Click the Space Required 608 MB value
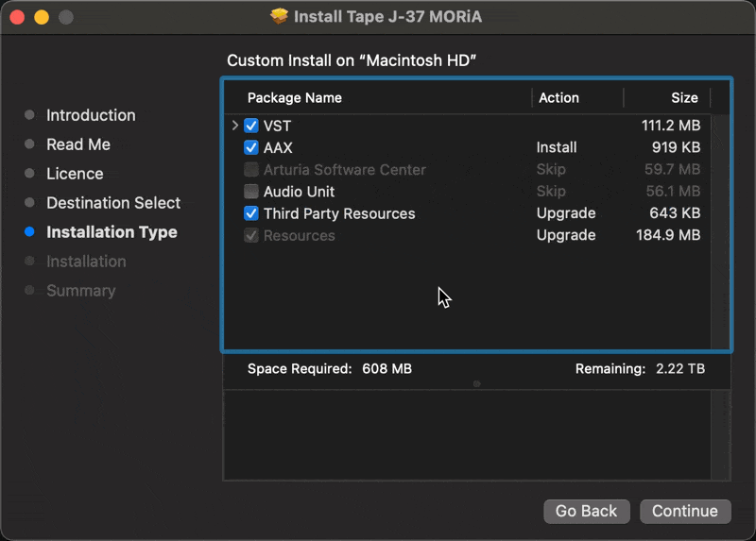 pos(387,369)
